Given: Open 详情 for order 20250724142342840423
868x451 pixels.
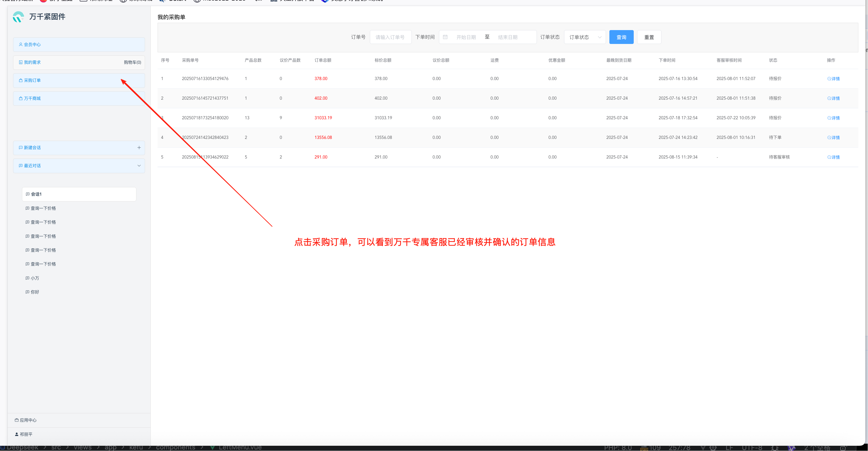Looking at the screenshot, I should coord(833,138).
